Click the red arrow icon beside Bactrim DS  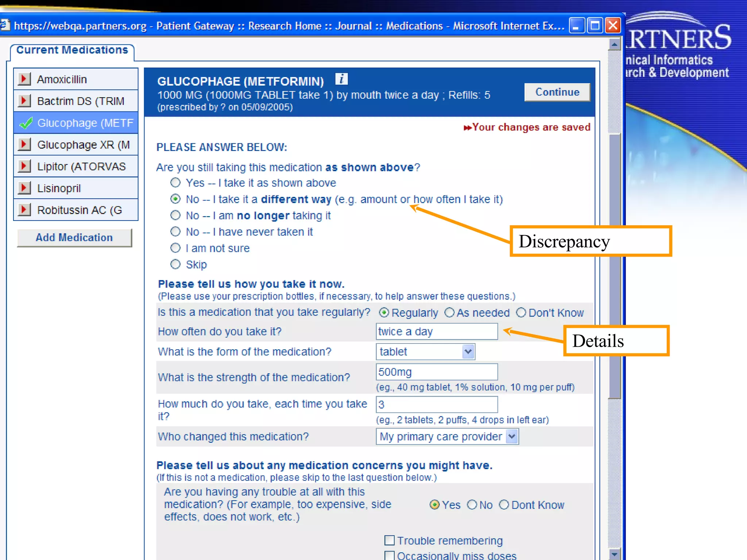(x=24, y=101)
